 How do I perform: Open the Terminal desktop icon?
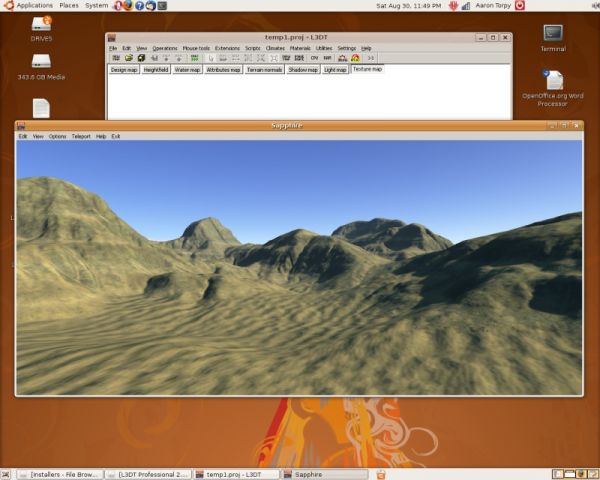[552, 34]
